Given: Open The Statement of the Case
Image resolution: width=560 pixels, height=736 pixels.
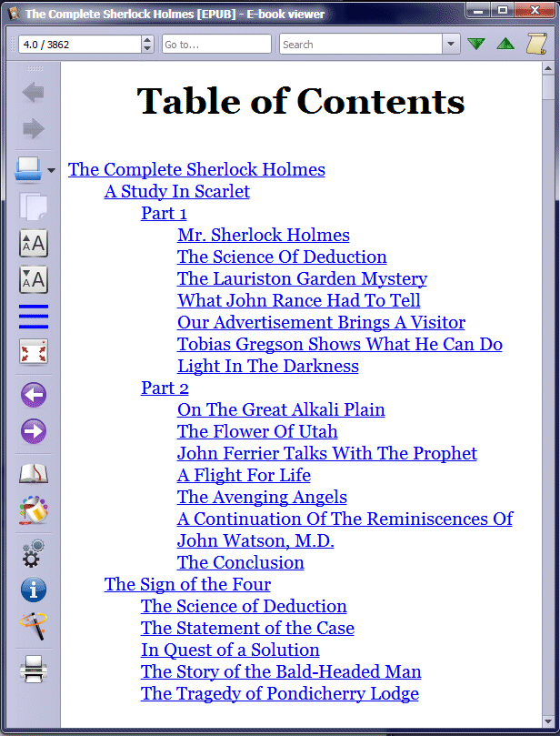Looking at the screenshot, I should tap(247, 628).
